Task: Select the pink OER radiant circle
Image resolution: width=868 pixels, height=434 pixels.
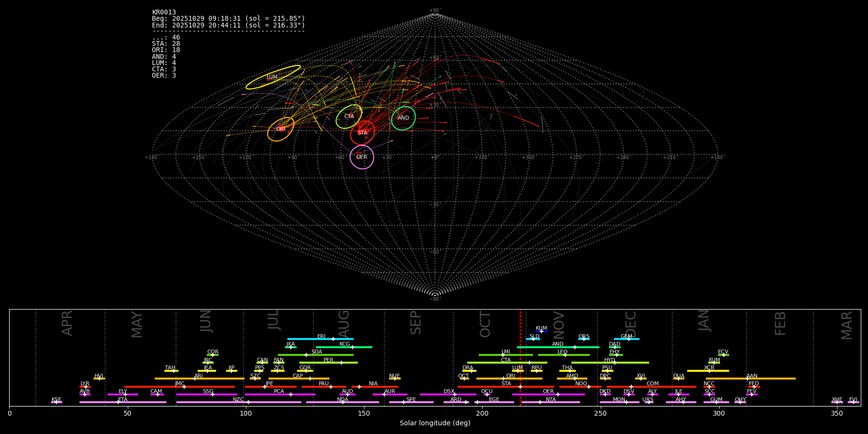Action: tap(362, 157)
